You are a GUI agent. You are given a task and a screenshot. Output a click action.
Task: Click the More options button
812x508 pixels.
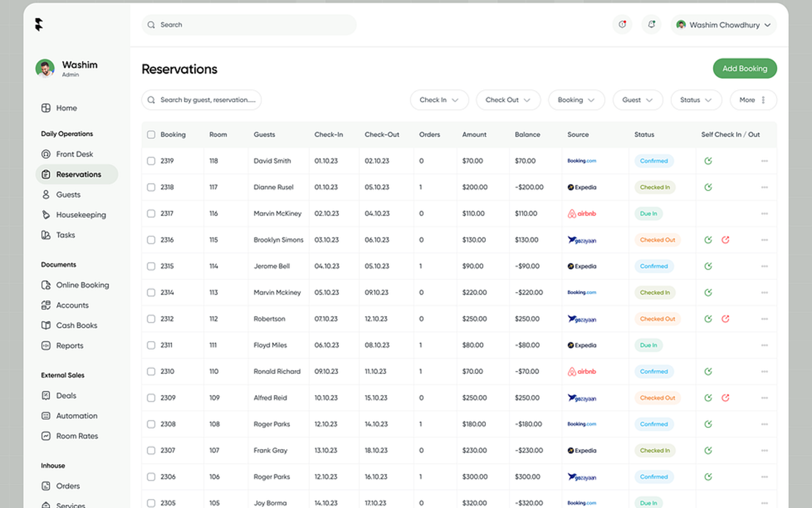tap(753, 100)
